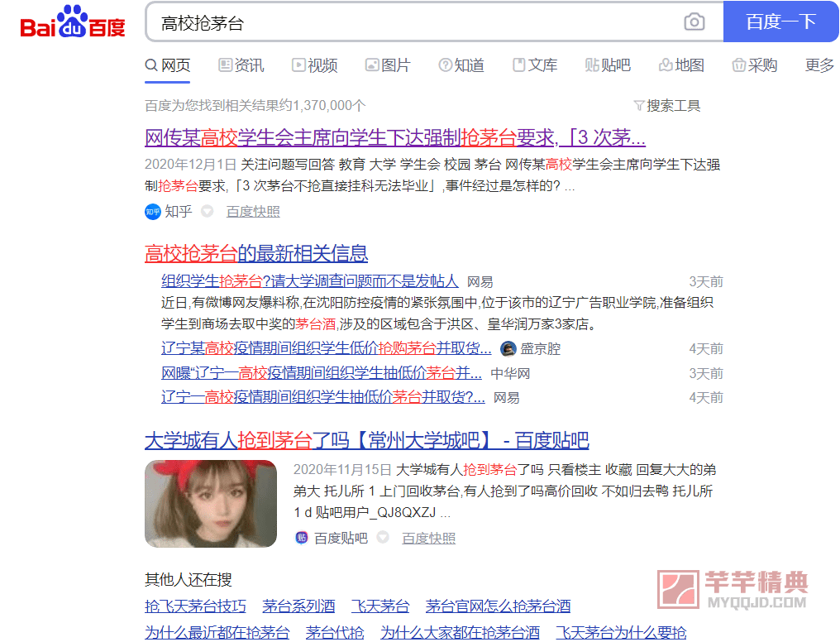Open the 贴吧 tab

coord(608,65)
